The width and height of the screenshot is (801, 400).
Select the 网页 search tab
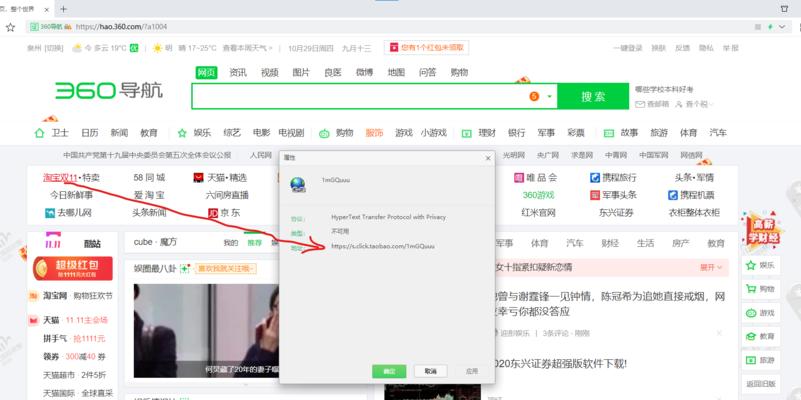click(x=206, y=73)
